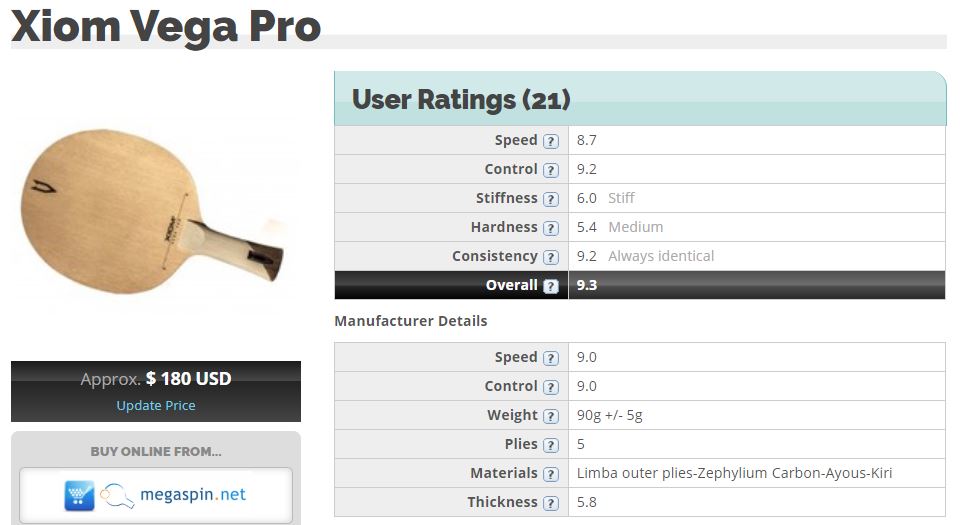Select the Overall 9.3 rating row
Screen dimensions: 960x525
click(x=640, y=285)
